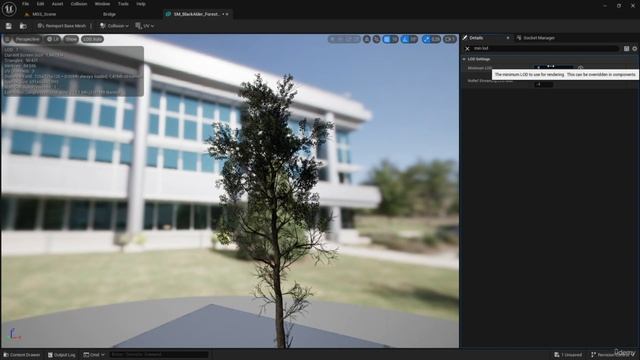Open the Content Drawer

point(22,355)
